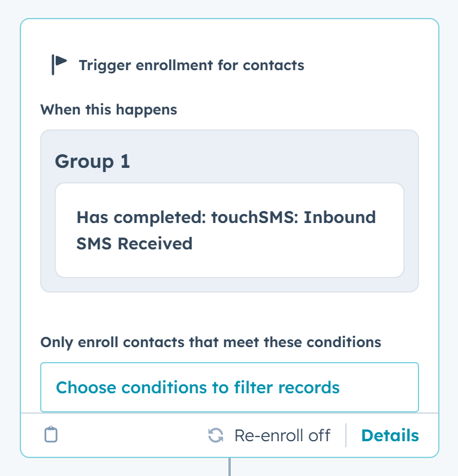Viewport: 458px width, 476px height.
Task: Click the re-enroll circular arrows icon
Action: click(216, 435)
